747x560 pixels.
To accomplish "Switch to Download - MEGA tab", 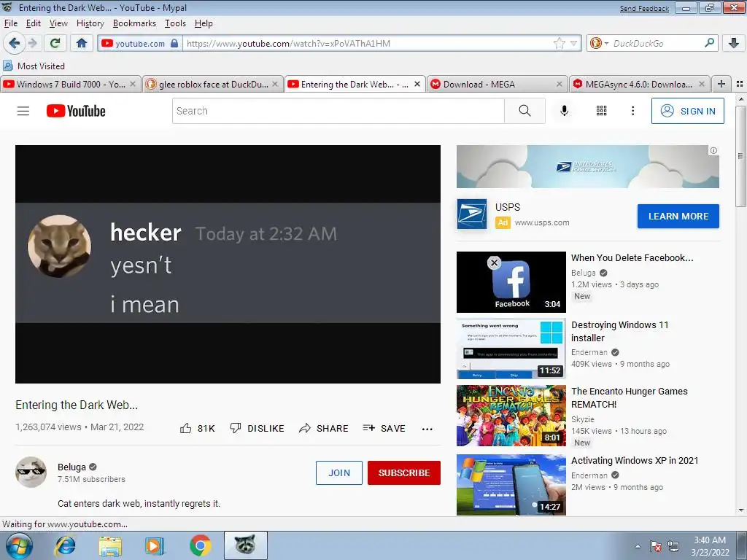I will point(497,85).
